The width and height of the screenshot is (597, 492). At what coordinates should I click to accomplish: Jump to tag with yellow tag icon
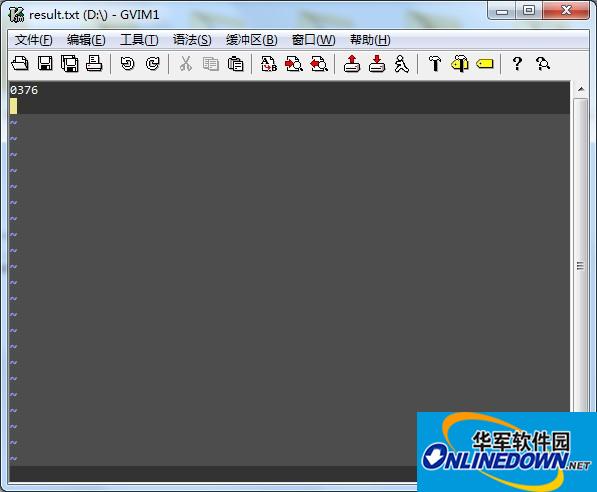pyautogui.click(x=485, y=64)
